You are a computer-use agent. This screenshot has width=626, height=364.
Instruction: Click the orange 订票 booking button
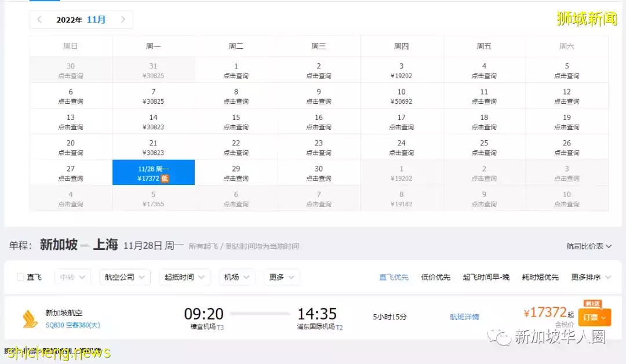[x=594, y=318]
